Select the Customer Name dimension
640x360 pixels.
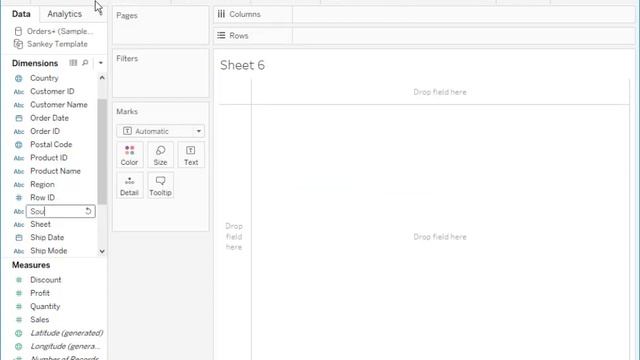59,105
